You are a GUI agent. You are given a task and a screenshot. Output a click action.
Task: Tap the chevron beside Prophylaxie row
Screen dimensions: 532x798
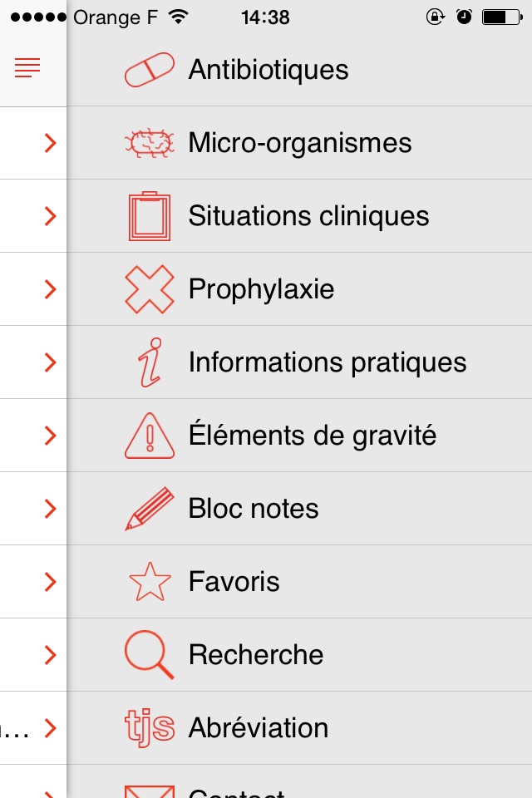click(50, 289)
